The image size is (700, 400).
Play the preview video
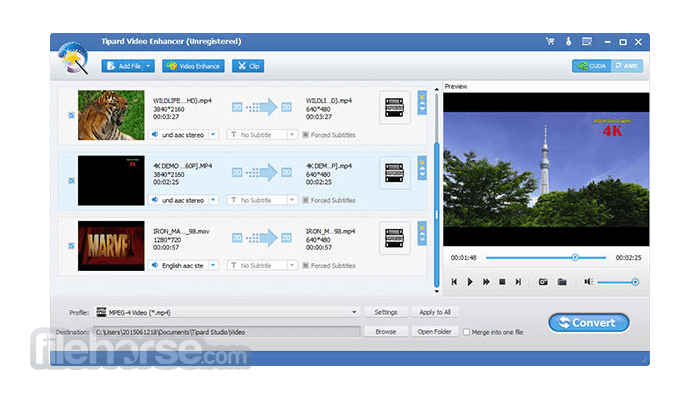click(470, 282)
